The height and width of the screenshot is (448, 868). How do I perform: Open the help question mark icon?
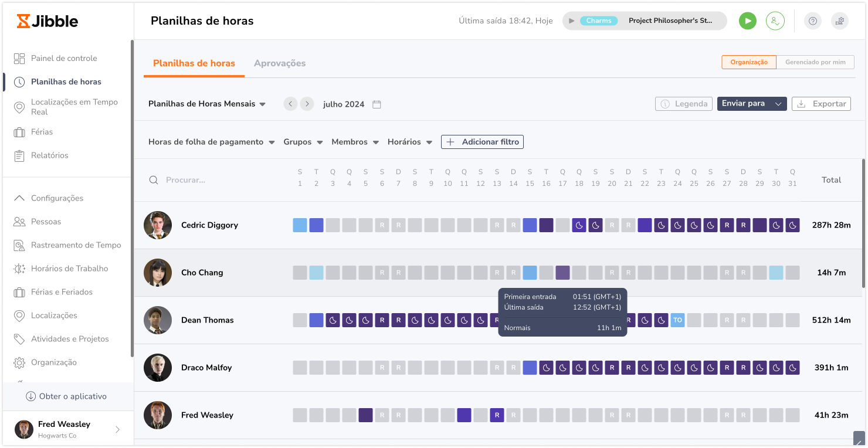[x=813, y=21]
